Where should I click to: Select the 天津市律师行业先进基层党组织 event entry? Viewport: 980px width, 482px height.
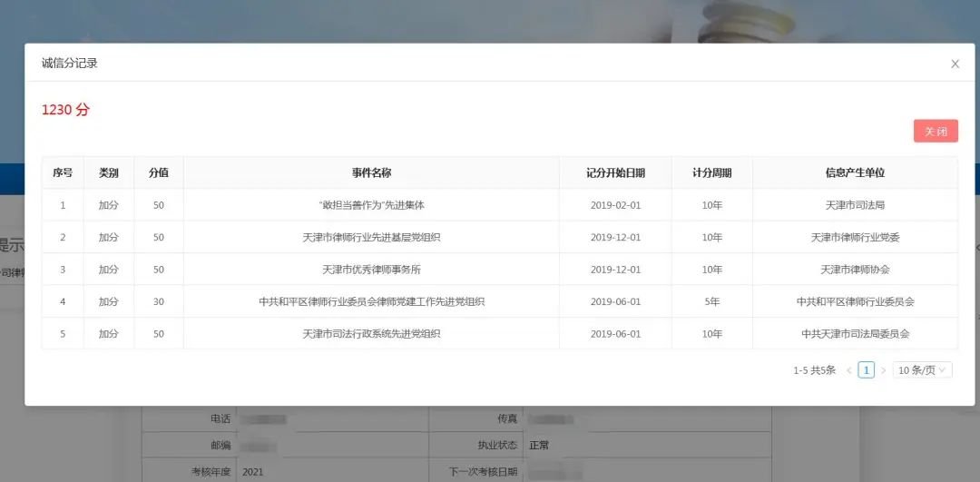[x=371, y=238]
